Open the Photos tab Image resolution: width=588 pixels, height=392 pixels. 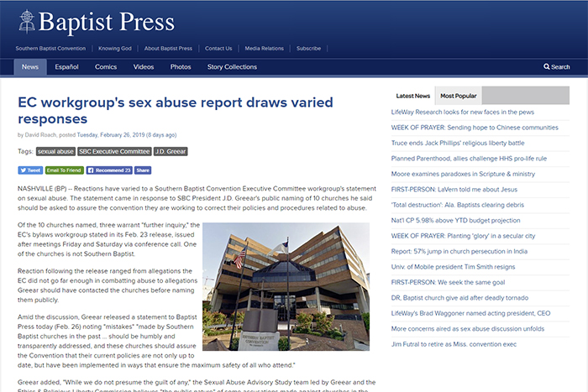point(181,67)
